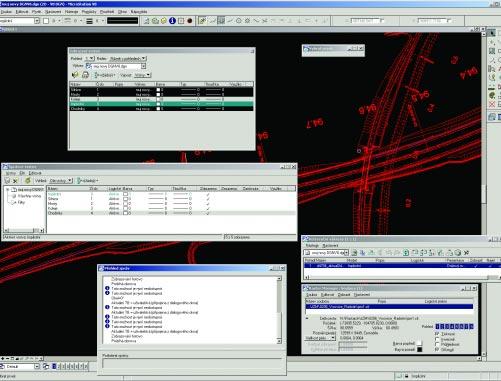The height and width of the screenshot is (381, 501).
Task: Select the Silnice row in level display list
Action: (161, 90)
